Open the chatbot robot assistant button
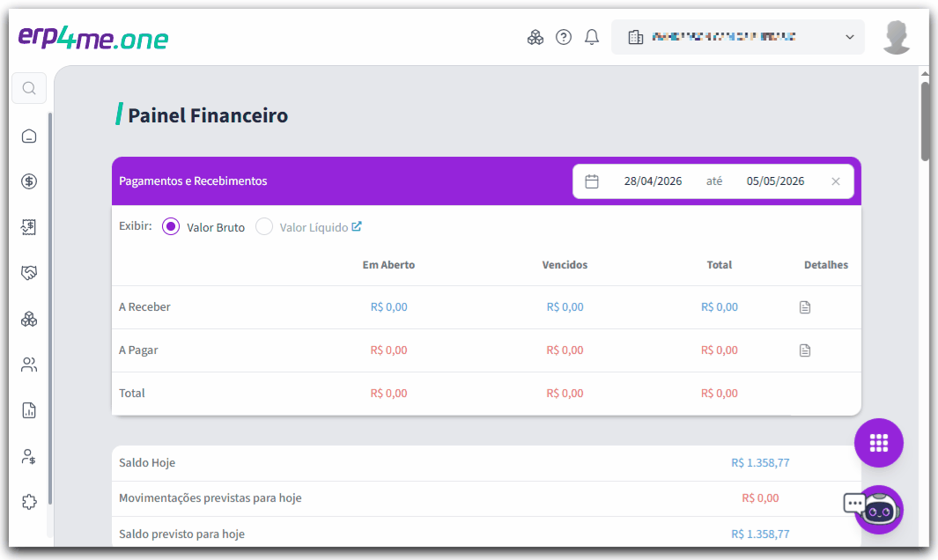 tap(879, 510)
